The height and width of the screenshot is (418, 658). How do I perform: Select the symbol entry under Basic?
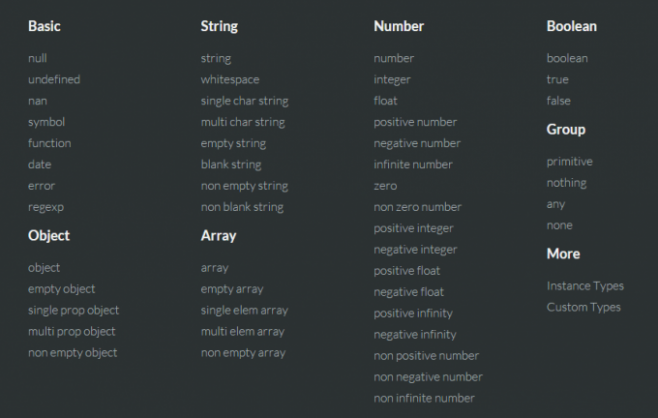pos(47,122)
